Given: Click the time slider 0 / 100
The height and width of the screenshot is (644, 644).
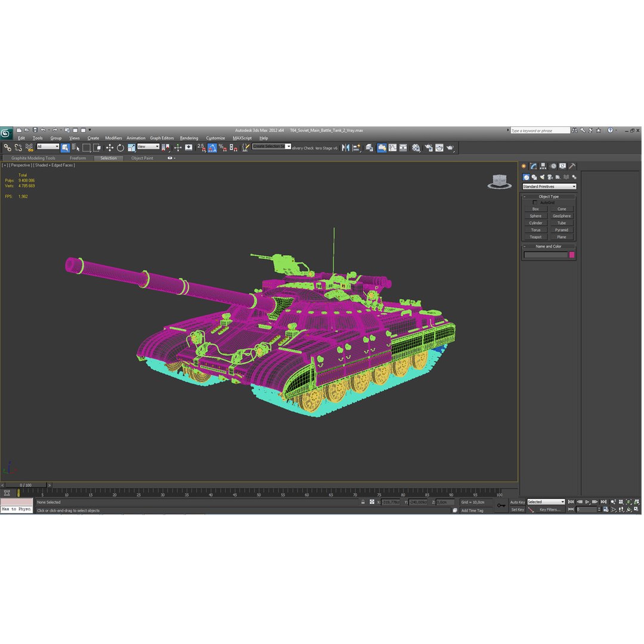Looking at the screenshot, I should [26, 485].
